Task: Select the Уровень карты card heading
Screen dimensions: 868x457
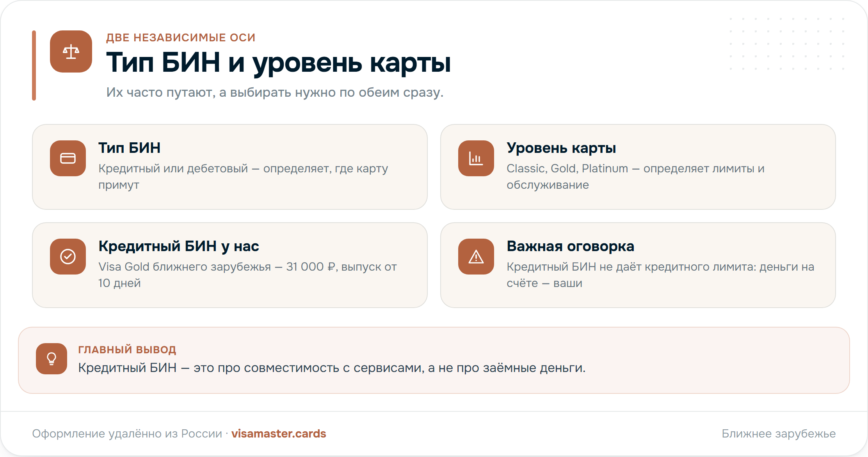Action: (x=561, y=148)
